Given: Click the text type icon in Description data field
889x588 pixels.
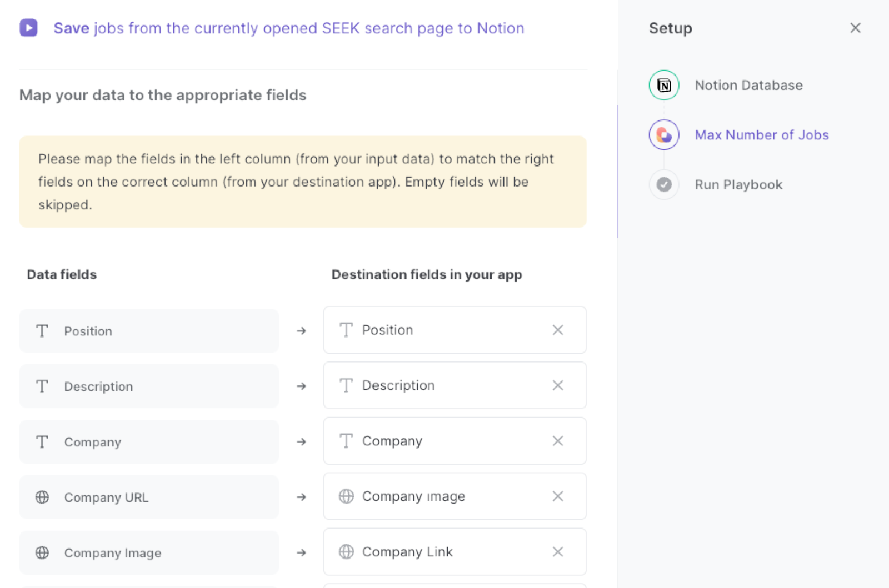Looking at the screenshot, I should (42, 386).
